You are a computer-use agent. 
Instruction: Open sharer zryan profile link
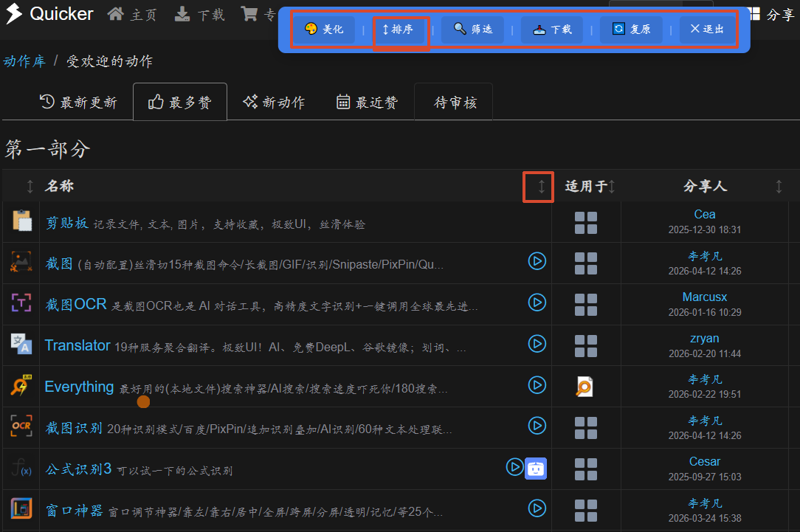(x=705, y=338)
